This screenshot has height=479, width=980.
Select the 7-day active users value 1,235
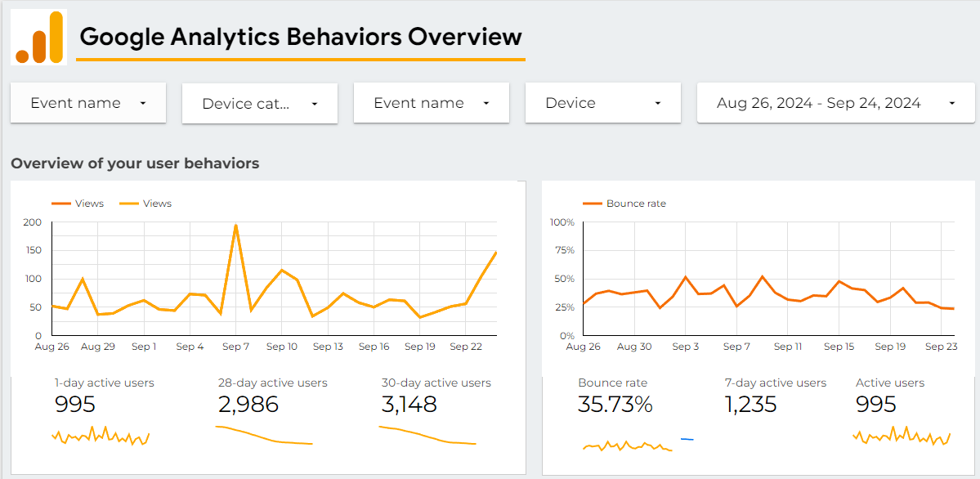(x=750, y=405)
